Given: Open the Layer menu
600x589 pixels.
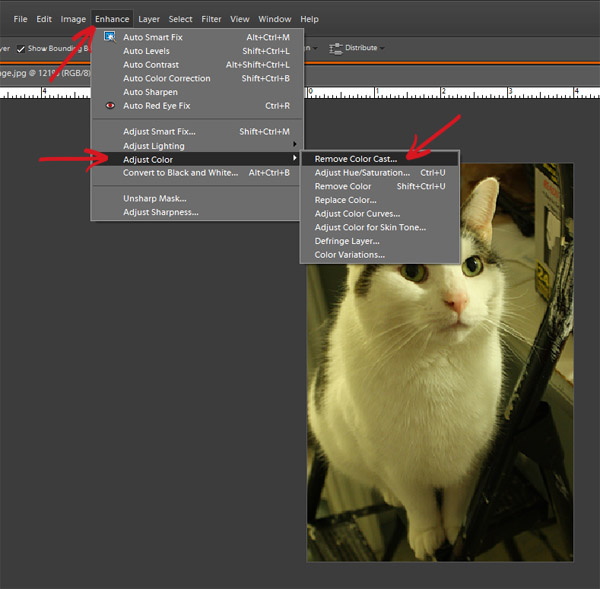Looking at the screenshot, I should (x=149, y=19).
